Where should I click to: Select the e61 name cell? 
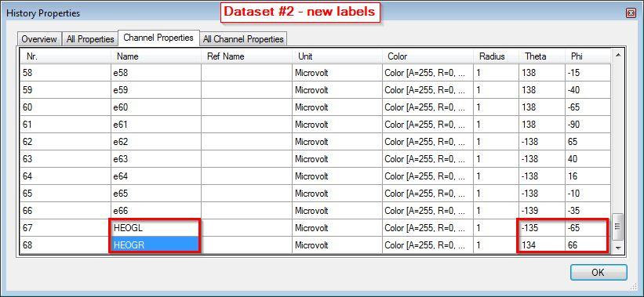[156, 125]
